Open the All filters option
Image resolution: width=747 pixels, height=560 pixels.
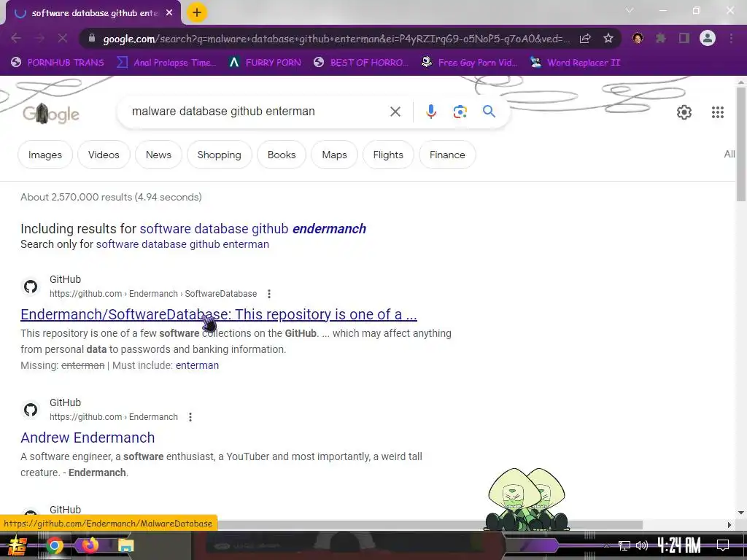pos(729,154)
